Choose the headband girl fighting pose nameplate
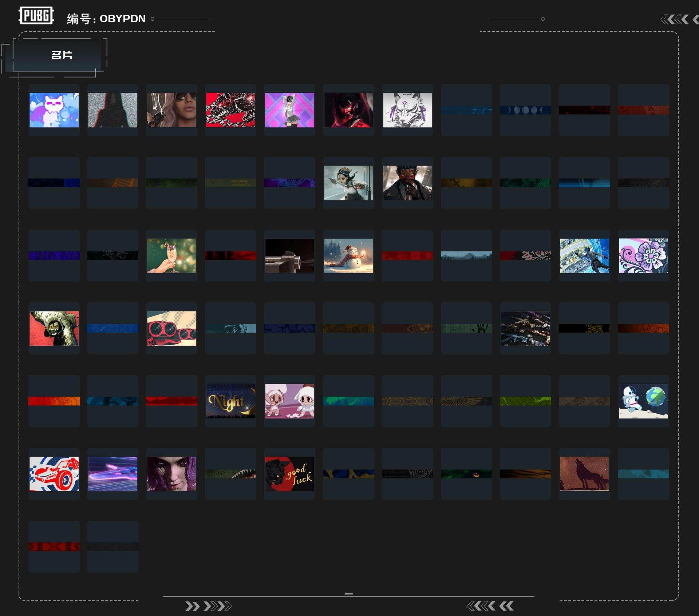Screen dimensions: 699x616 coord(348,183)
